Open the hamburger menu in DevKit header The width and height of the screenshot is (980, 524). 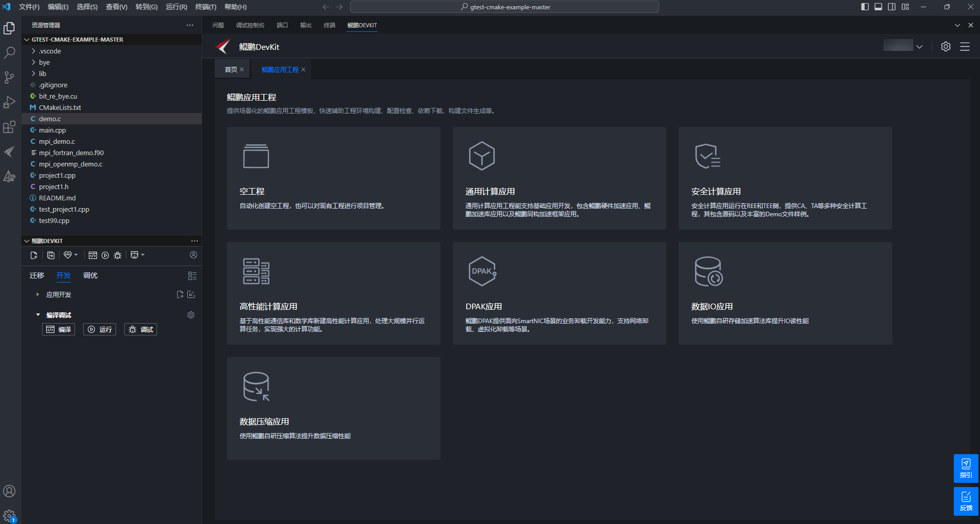(965, 47)
